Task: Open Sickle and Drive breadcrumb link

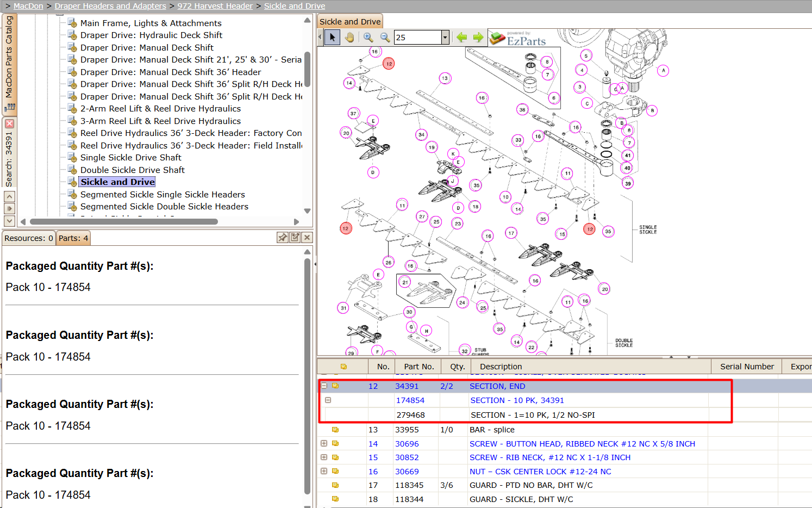Action: (295, 6)
